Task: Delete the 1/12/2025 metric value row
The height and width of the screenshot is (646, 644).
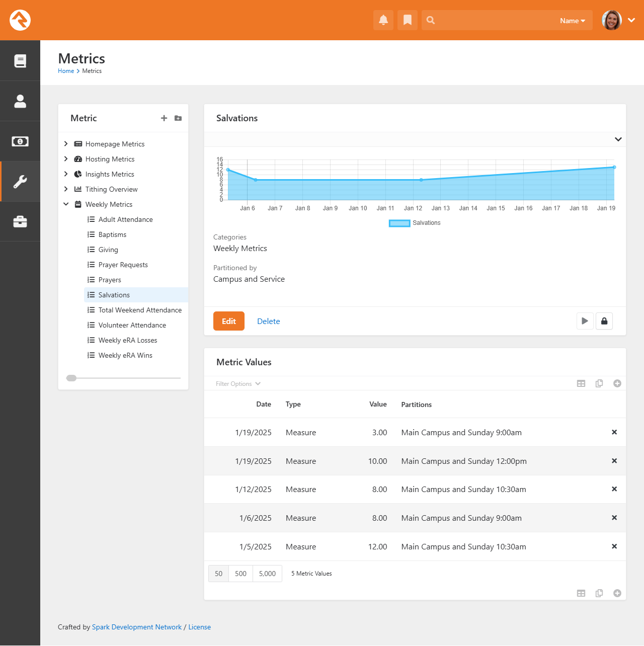Action: [614, 489]
